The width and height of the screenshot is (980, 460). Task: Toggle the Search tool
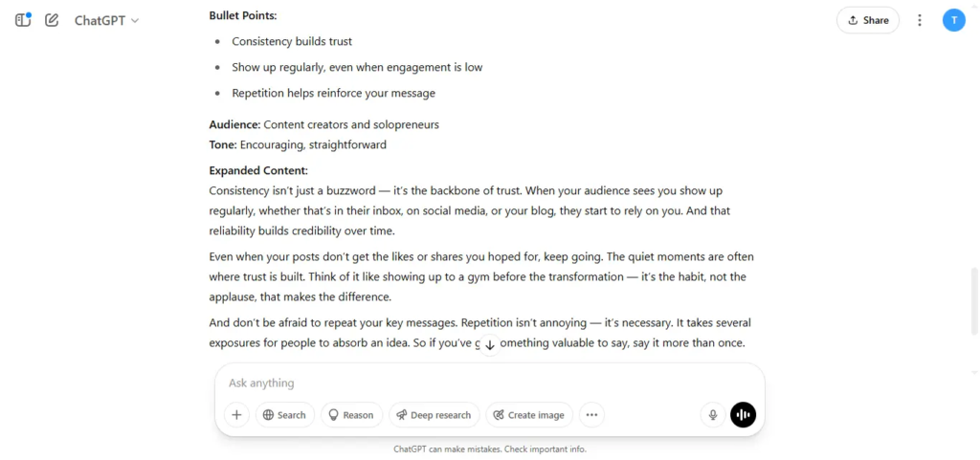click(284, 415)
